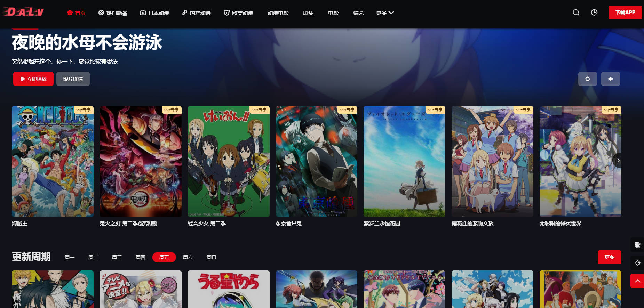Viewport: 644px width, 308px height.
Task: Open the 无彩限的怪灵世界 poster thumbnail
Action: pos(580,161)
